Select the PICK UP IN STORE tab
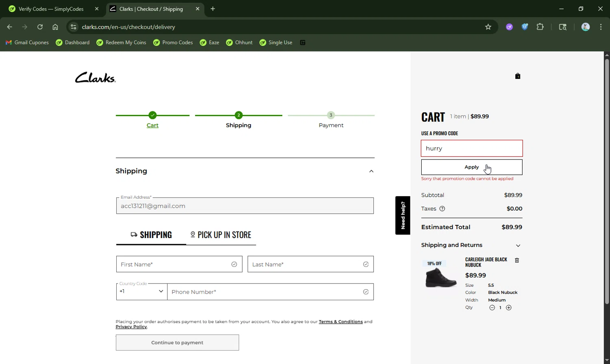This screenshot has width=610, height=364. (x=221, y=235)
